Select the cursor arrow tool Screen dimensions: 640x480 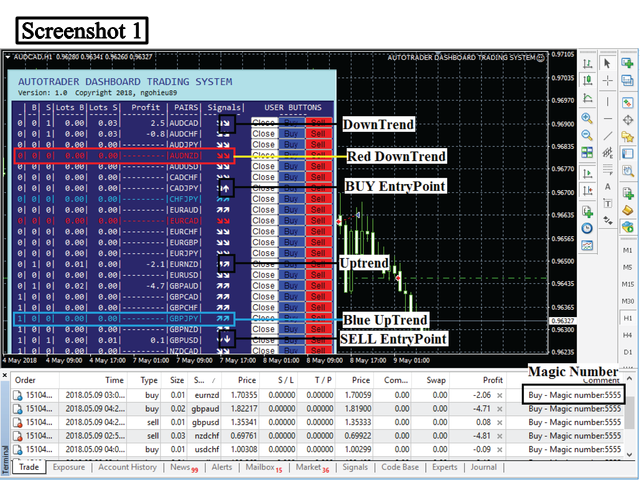tap(607, 63)
